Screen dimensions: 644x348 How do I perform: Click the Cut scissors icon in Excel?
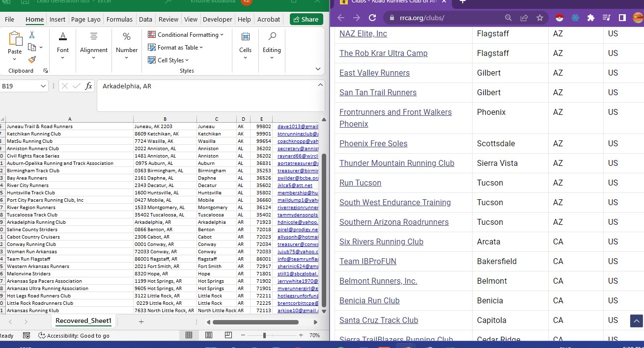click(x=32, y=35)
